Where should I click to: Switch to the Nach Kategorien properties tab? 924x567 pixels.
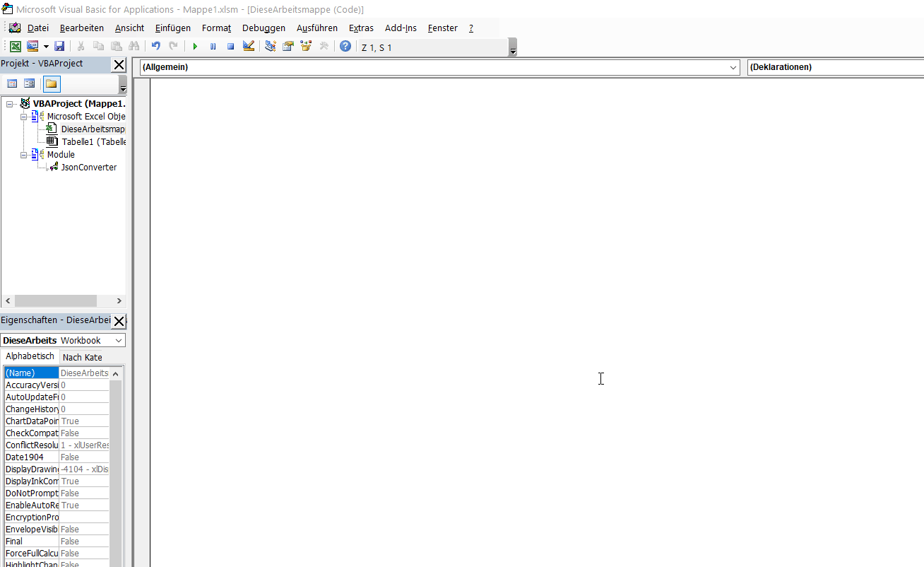[x=83, y=357]
